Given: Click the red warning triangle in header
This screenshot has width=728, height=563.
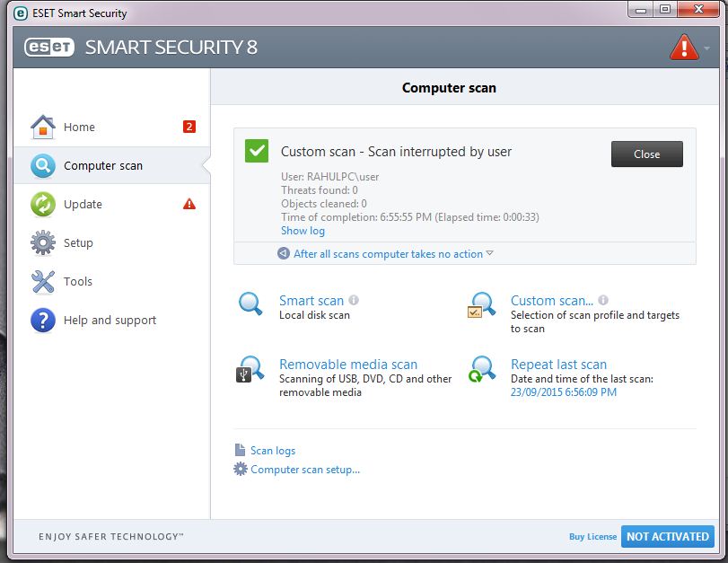Looking at the screenshot, I should [x=684, y=47].
